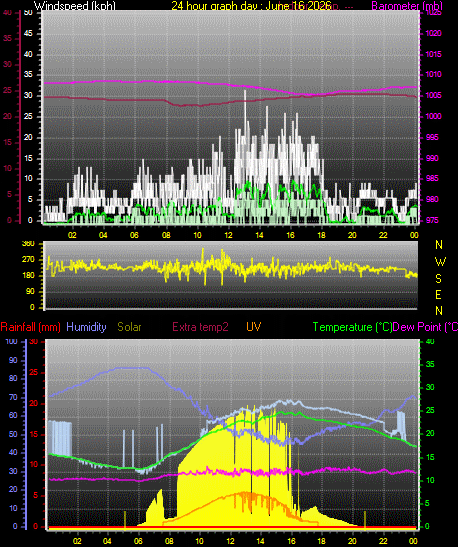
Task: Click blue humidity axis value "60"
Action: (13, 415)
